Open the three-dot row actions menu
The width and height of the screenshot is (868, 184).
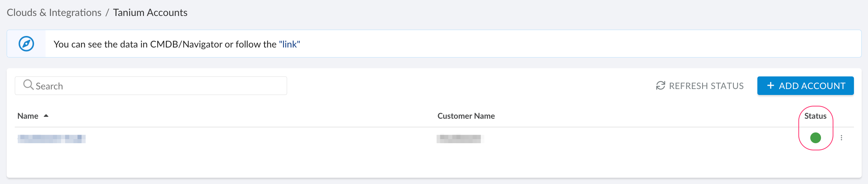[841, 138]
